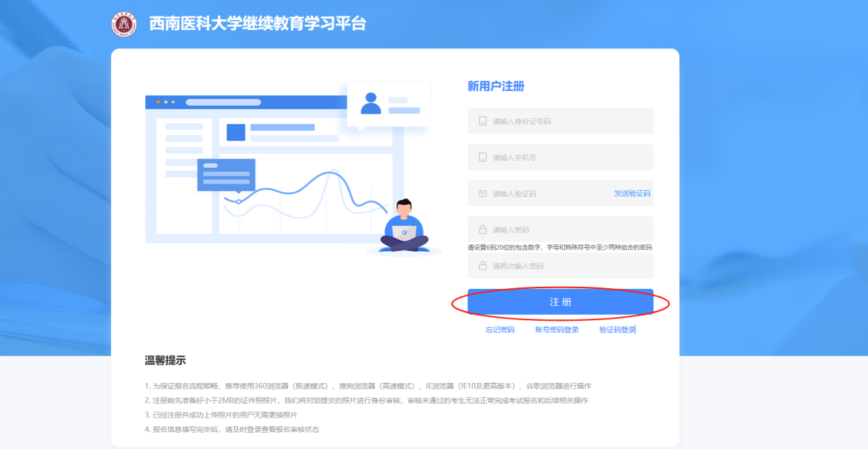This screenshot has width=868, height=449.
Task: Click the lock icon in the password field
Action: click(x=482, y=230)
